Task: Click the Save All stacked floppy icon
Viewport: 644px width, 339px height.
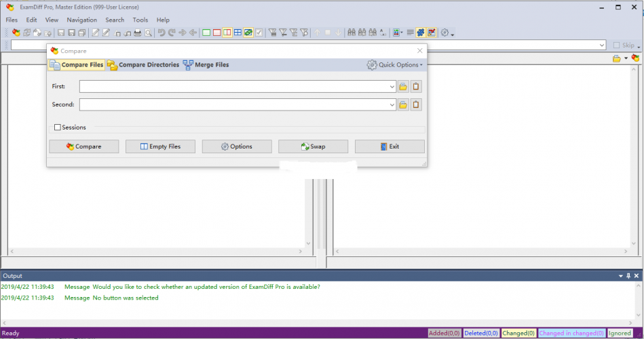Action: point(82,33)
